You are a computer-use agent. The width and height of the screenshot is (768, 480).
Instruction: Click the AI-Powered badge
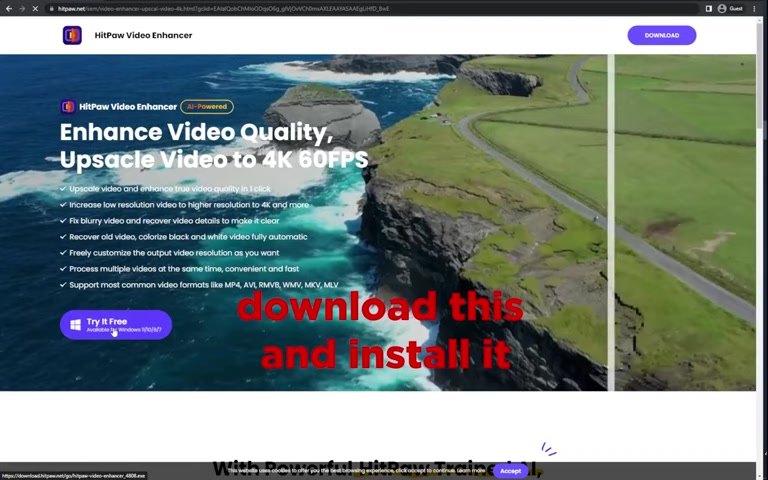pos(207,106)
